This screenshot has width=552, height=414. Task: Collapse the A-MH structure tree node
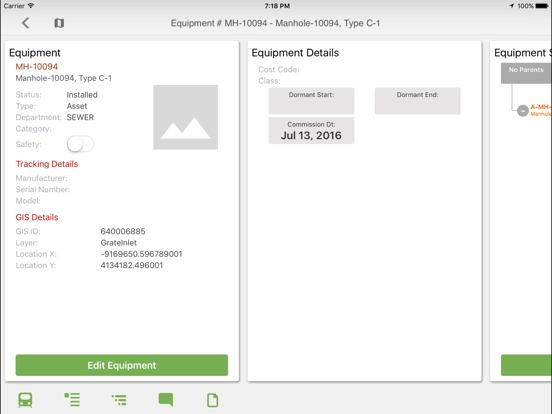click(x=523, y=111)
